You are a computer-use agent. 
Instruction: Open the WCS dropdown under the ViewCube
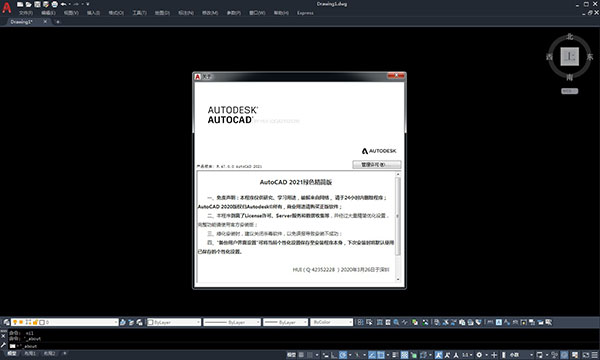pos(570,91)
